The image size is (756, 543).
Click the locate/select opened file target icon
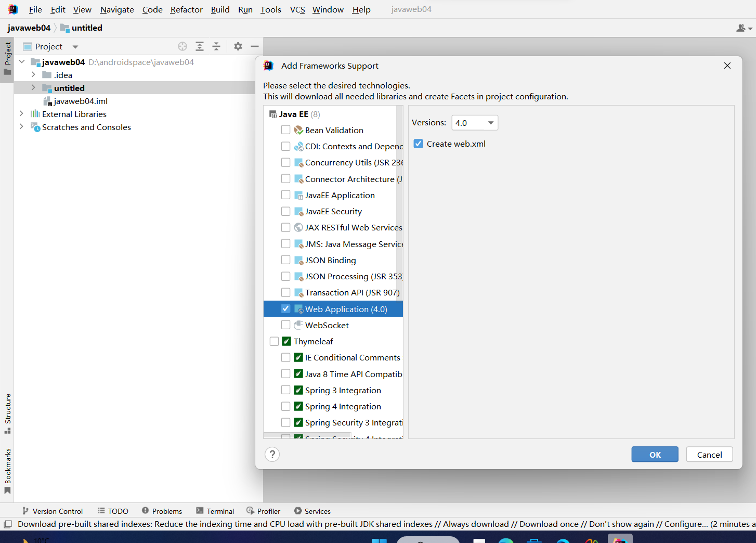183,46
